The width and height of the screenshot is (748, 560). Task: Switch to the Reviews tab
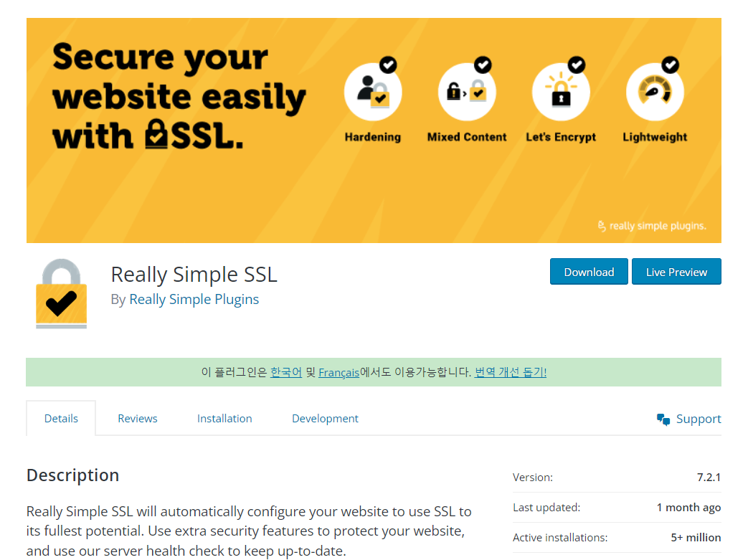(137, 418)
